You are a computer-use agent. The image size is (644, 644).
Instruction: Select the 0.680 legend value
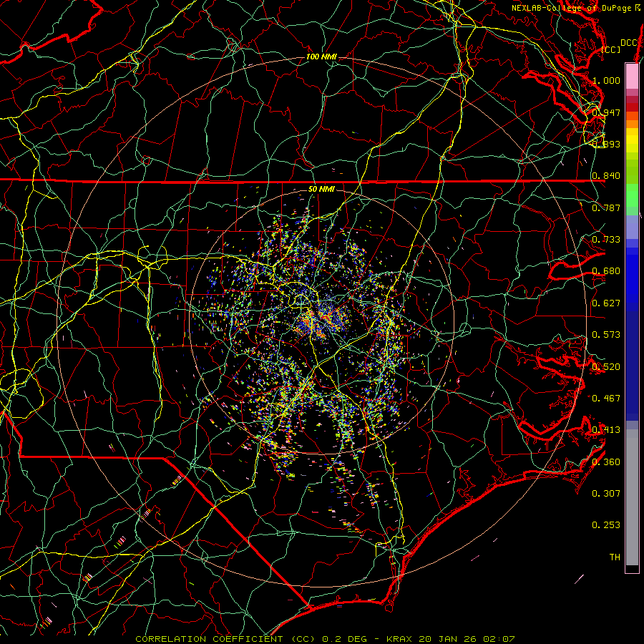pyautogui.click(x=606, y=271)
